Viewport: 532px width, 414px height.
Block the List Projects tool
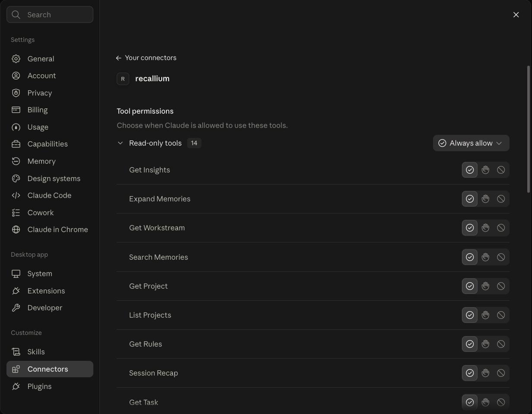pos(501,315)
